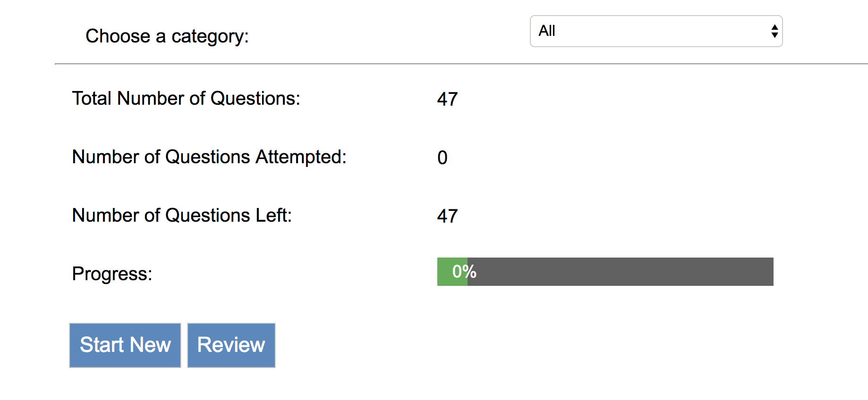Click the Number of Questions Attempted label
This screenshot has height=400, width=868.
coord(209,157)
